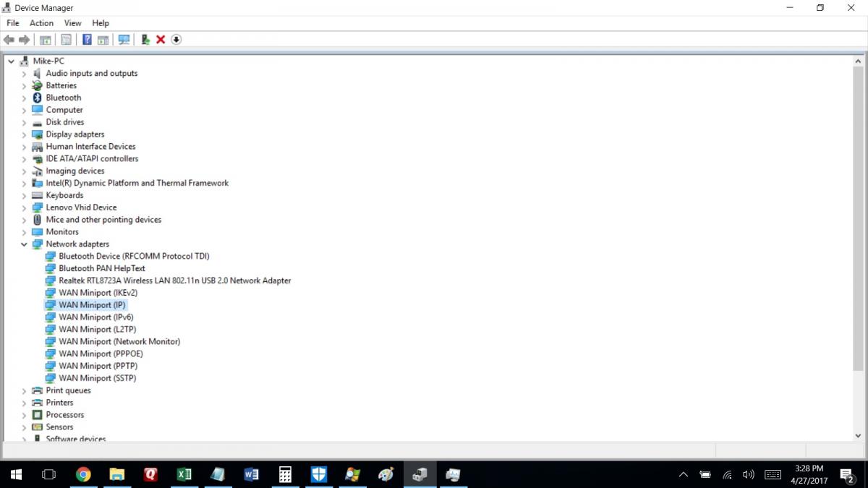The width and height of the screenshot is (868, 488).
Task: Expand the Display adapters category
Action: click(x=24, y=134)
